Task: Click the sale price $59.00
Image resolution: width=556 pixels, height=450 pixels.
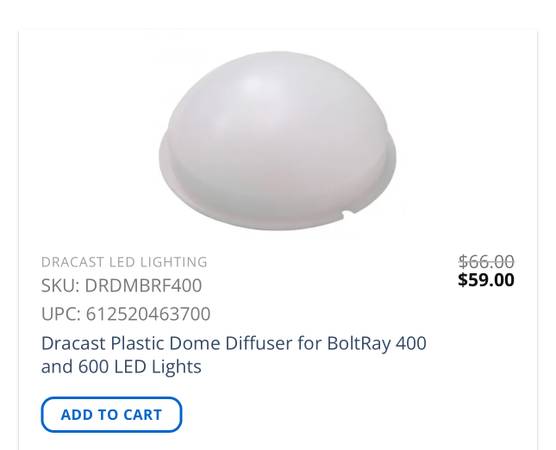Action: (486, 280)
